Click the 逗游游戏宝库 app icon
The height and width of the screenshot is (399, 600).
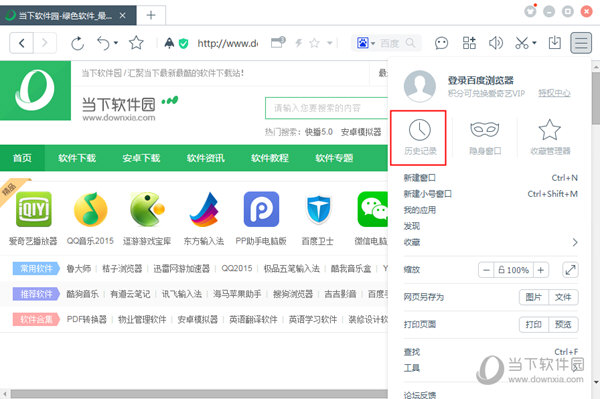pos(147,209)
